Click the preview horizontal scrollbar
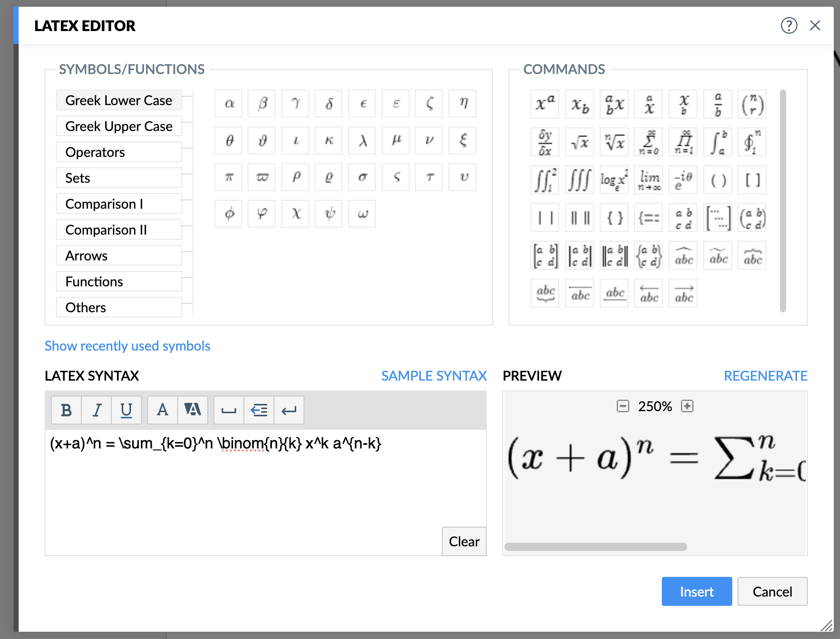The image size is (840, 639). [596, 547]
